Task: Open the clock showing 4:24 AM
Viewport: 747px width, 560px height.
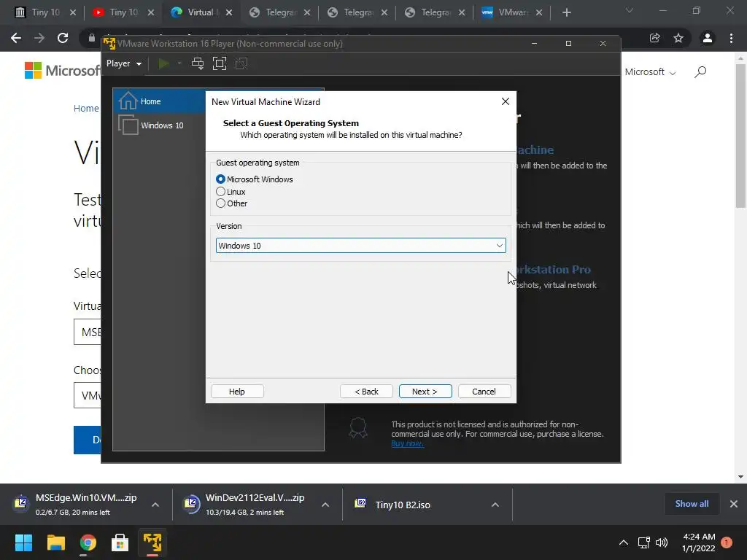Action: click(698, 542)
